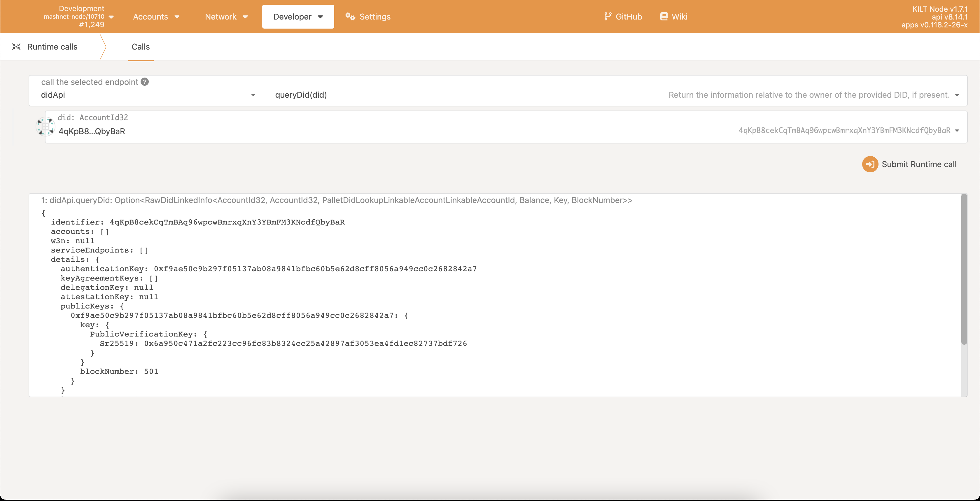Click the orange Submit Runtime call icon

(x=870, y=164)
